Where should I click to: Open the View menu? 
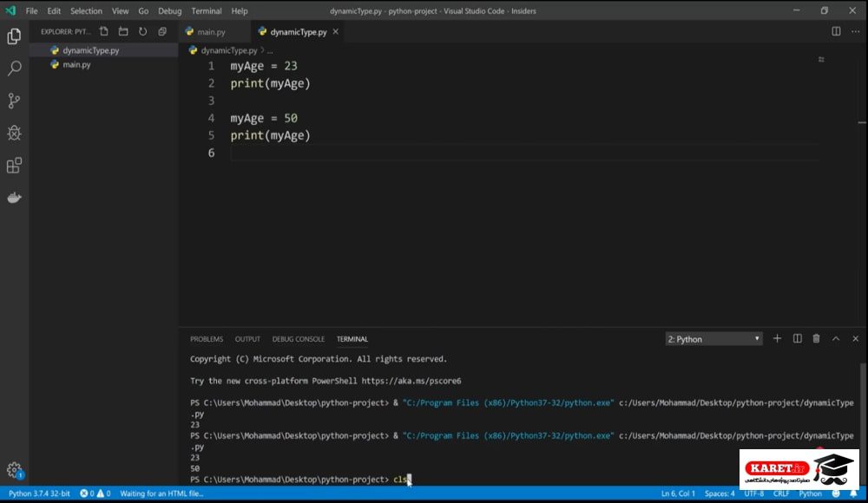[120, 10]
